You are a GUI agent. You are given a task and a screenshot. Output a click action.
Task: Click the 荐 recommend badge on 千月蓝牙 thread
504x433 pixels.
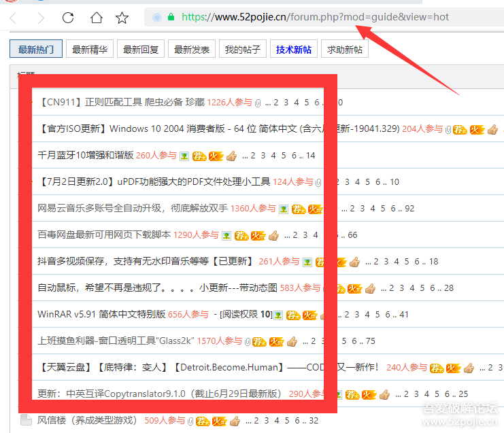[x=199, y=156]
